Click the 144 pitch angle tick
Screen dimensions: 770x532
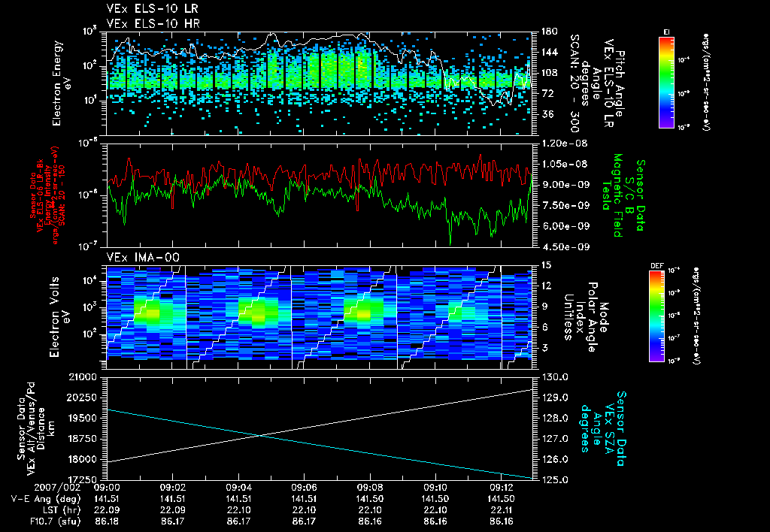click(x=550, y=52)
